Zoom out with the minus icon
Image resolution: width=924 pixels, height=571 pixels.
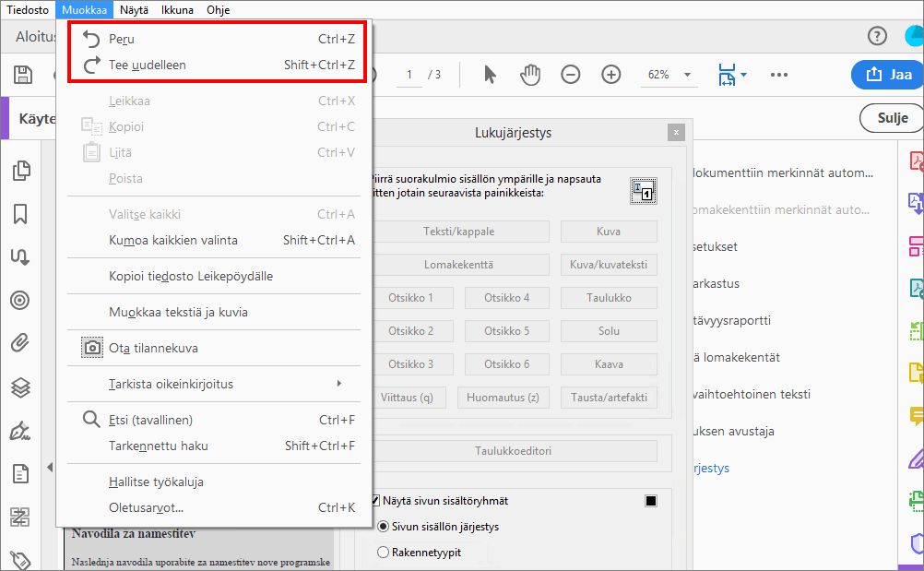571,75
